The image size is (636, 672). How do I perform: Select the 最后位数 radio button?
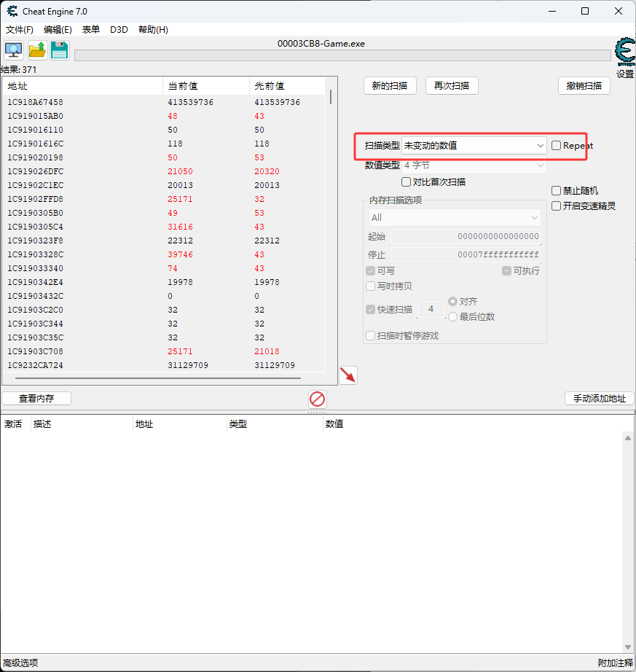tap(452, 317)
